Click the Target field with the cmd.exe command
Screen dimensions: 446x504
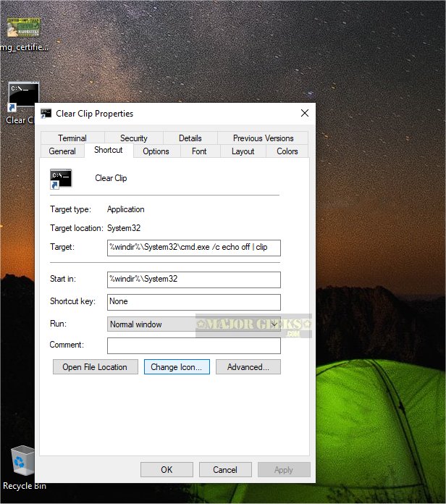click(x=194, y=248)
